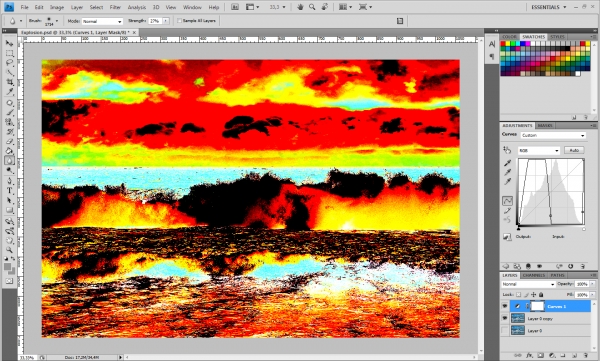Show the Layer 0 layer
The image size is (600, 361).
[x=505, y=330]
